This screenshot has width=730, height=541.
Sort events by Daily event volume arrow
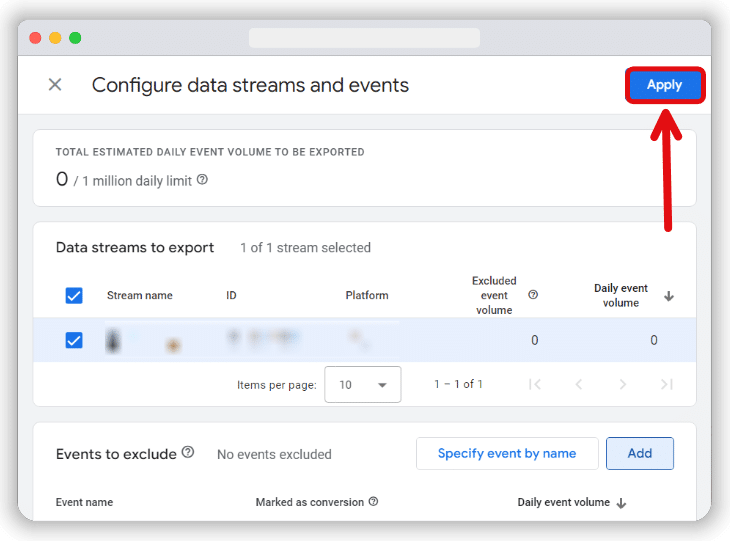pos(621,503)
